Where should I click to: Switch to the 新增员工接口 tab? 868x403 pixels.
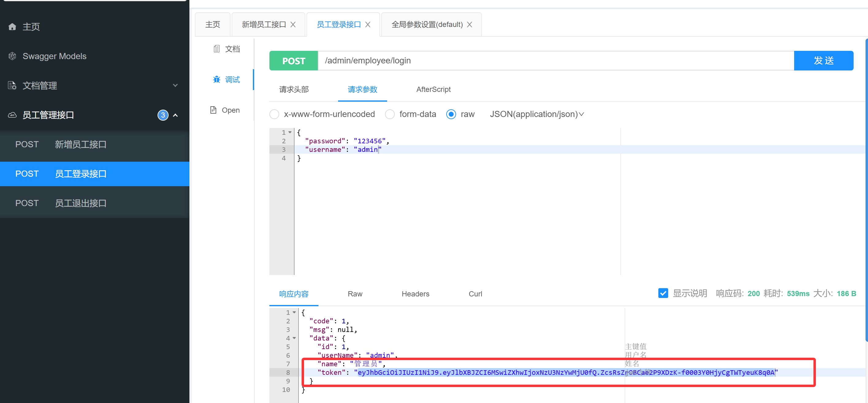point(264,24)
